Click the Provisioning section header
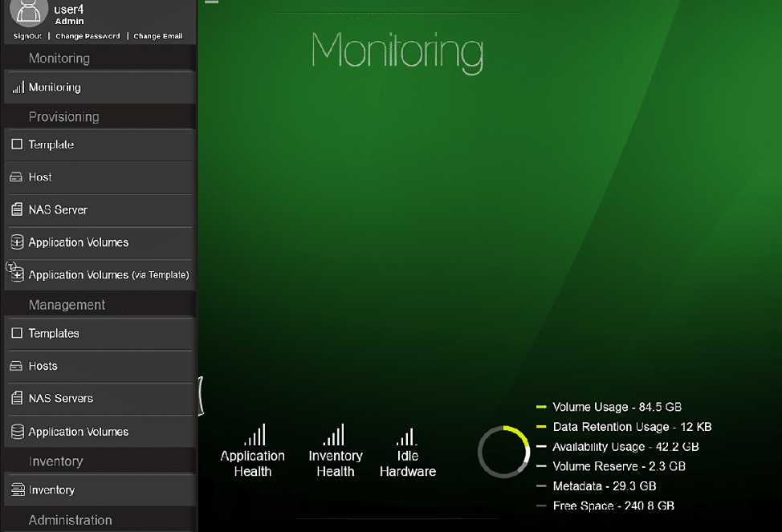This screenshot has width=782, height=532. pyautogui.click(x=64, y=116)
